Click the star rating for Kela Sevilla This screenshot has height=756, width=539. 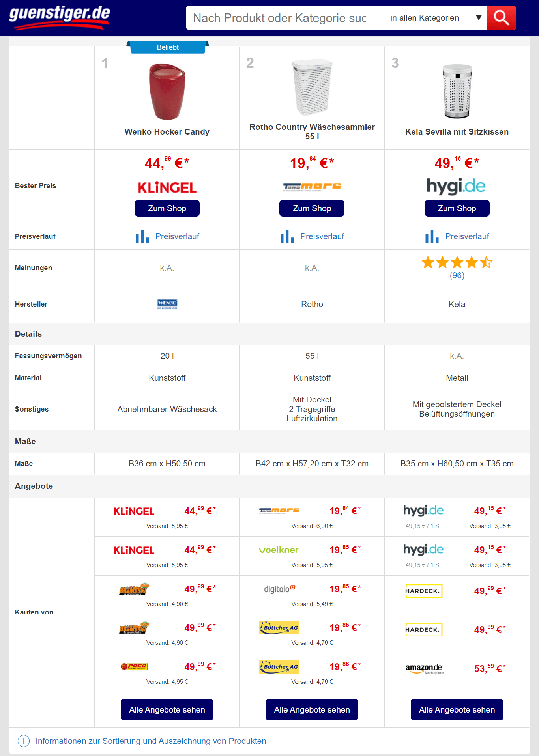457,262
